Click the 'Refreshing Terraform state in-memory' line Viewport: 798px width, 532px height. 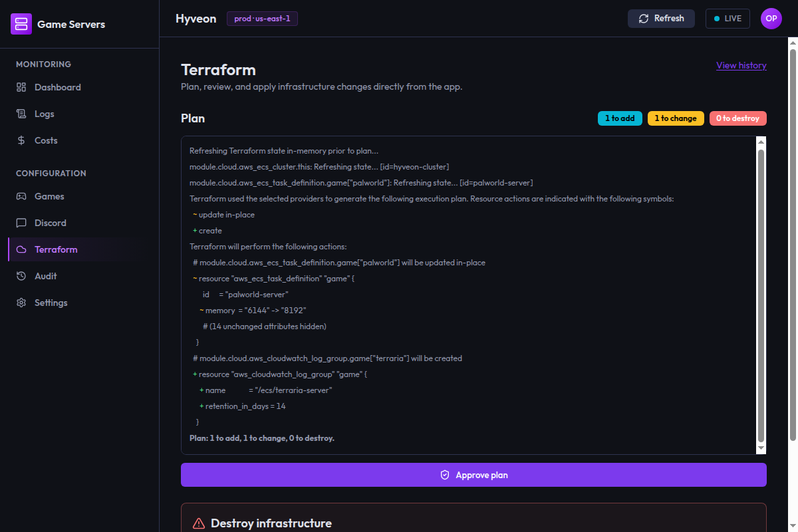[x=284, y=151]
